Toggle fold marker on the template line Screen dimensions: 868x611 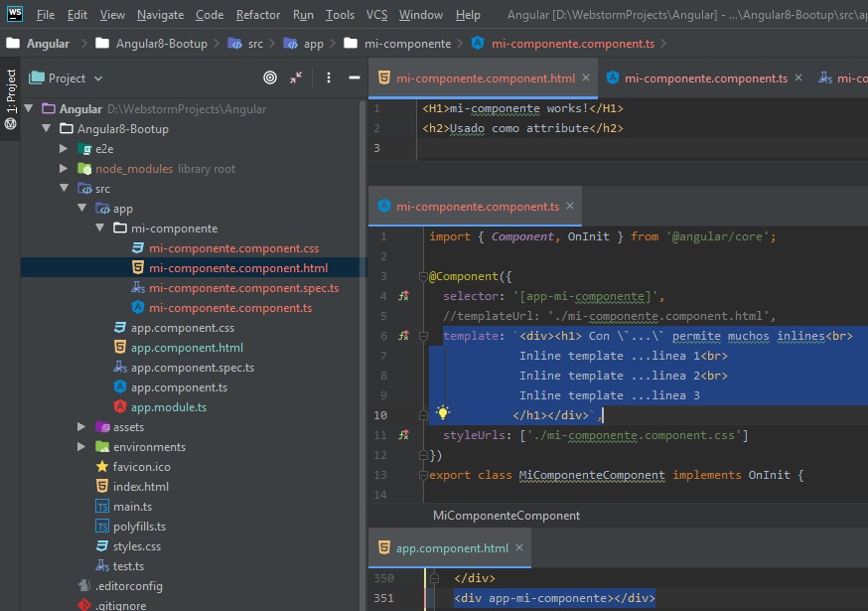(x=424, y=336)
